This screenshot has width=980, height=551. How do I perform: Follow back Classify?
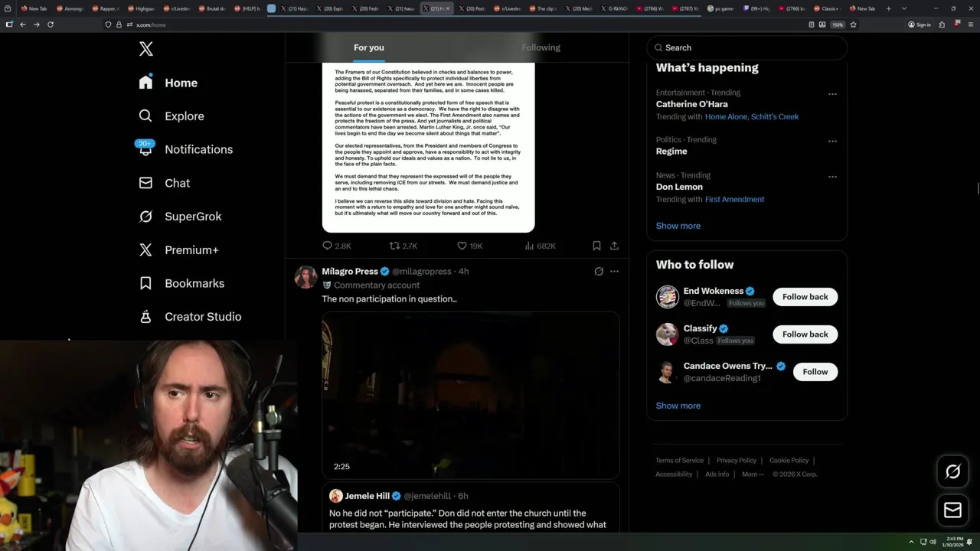coord(805,334)
